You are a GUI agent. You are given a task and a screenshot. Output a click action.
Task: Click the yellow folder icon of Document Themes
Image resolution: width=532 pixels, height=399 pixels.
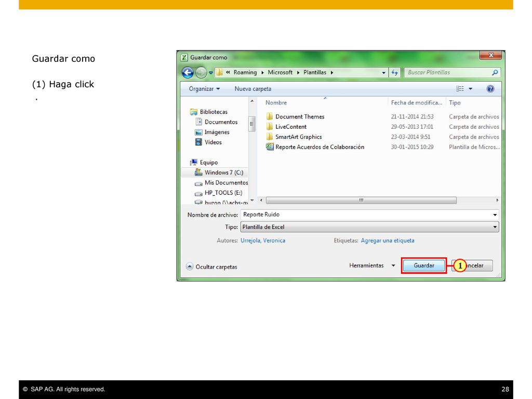tap(270, 116)
